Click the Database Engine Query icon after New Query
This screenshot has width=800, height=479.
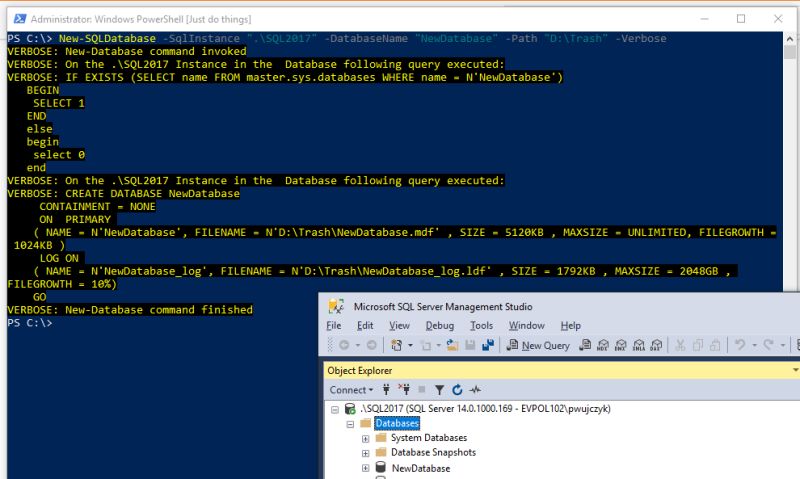tap(585, 345)
